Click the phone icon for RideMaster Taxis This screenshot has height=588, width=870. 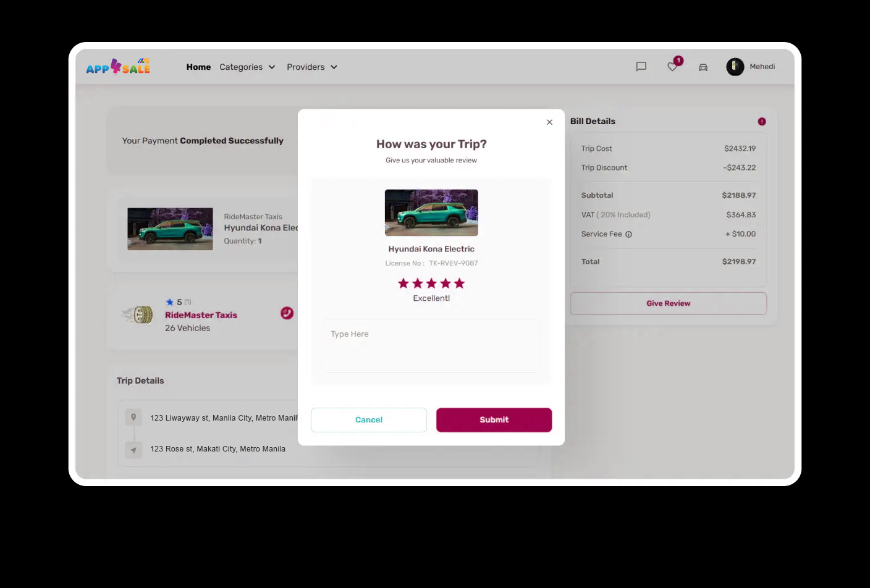point(287,313)
